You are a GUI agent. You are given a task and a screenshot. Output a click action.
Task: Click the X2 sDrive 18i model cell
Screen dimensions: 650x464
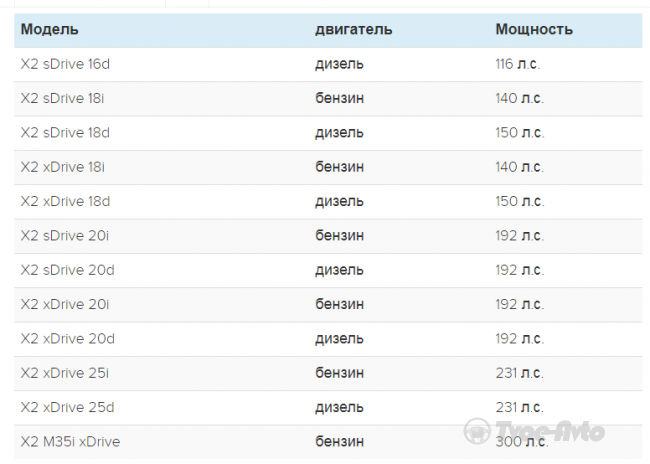pyautogui.click(x=62, y=98)
